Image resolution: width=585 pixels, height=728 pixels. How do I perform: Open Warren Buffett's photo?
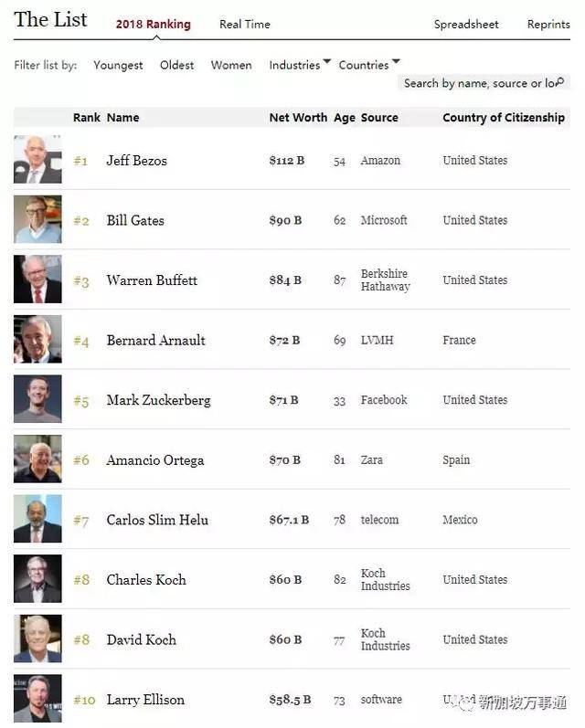pyautogui.click(x=37, y=280)
